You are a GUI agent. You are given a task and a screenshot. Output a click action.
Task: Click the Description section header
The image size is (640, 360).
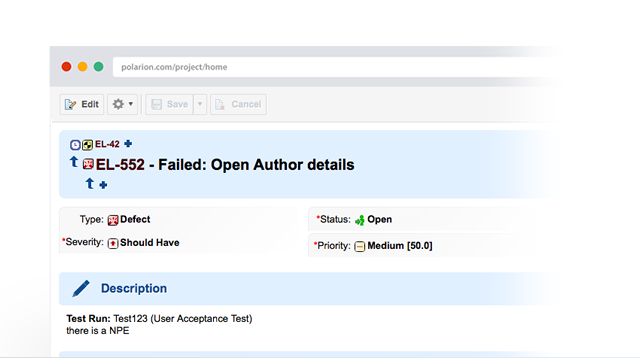coord(134,289)
